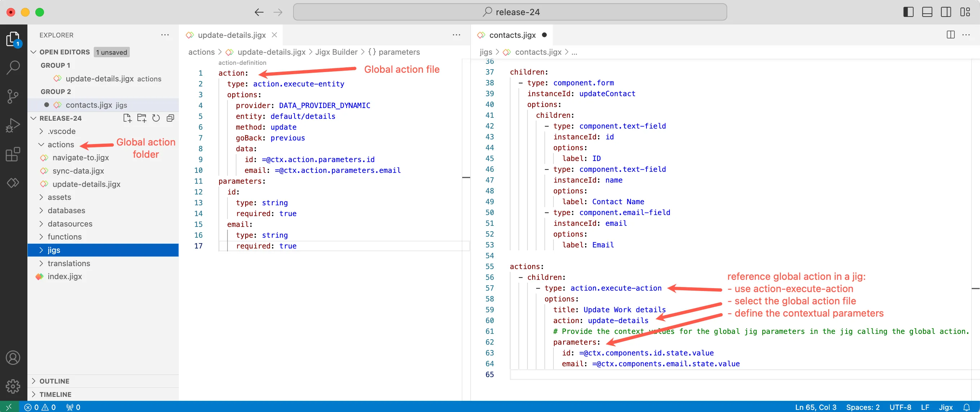Click the actions breadcrumb in left editor
This screenshot has height=412, width=980.
pos(201,52)
